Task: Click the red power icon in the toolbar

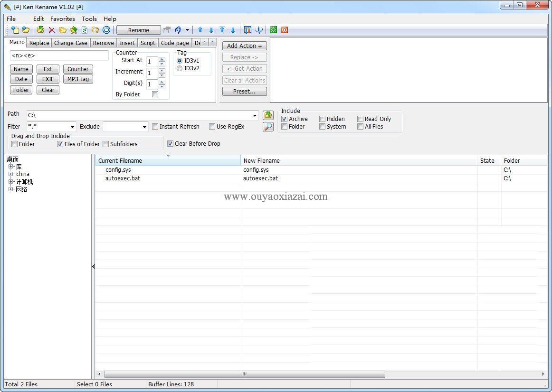Action: (x=285, y=30)
